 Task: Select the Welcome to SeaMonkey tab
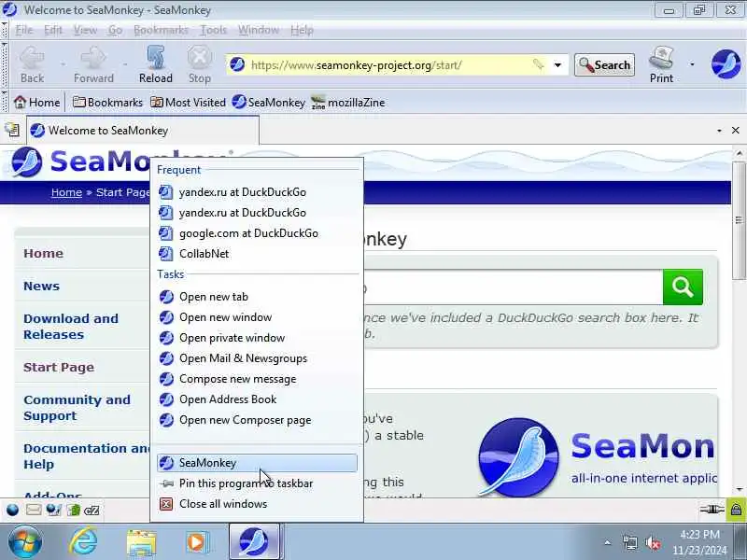coord(143,130)
